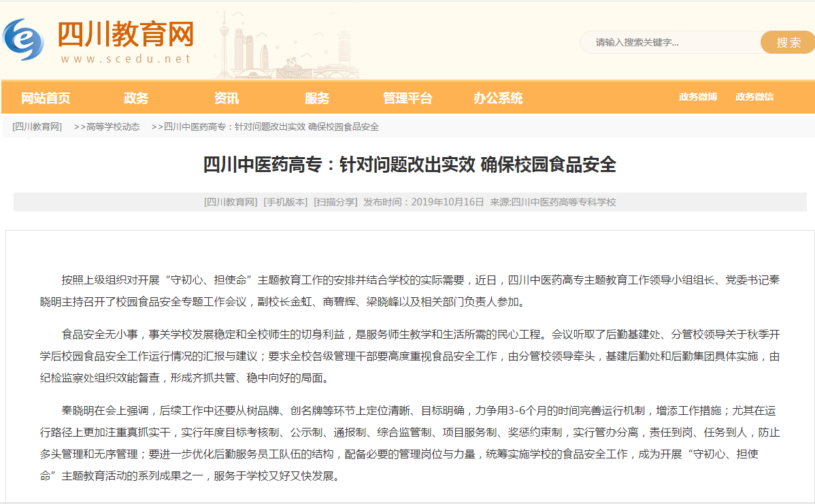Open 办公系统 from the navigation bar
This screenshot has height=504, width=815.
click(x=498, y=98)
